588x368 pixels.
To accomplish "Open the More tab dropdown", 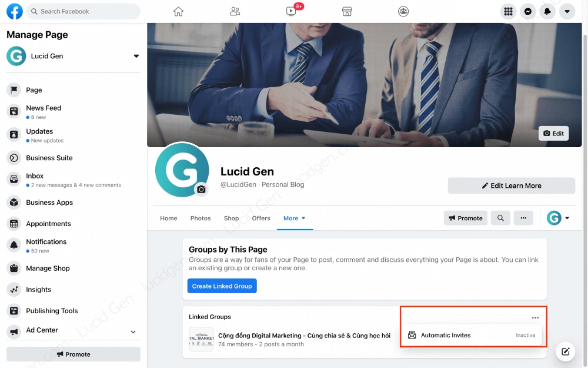I will [x=295, y=218].
